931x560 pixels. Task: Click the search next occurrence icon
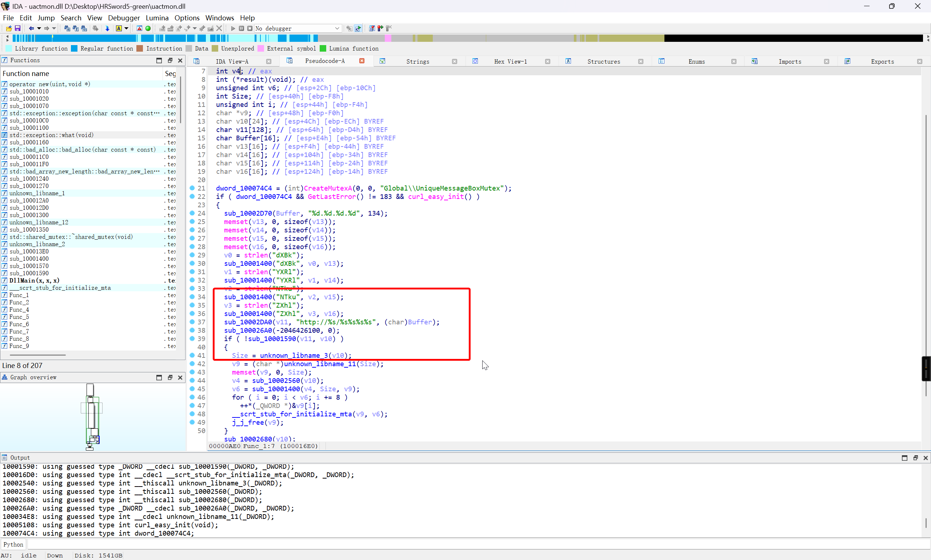coord(96,28)
